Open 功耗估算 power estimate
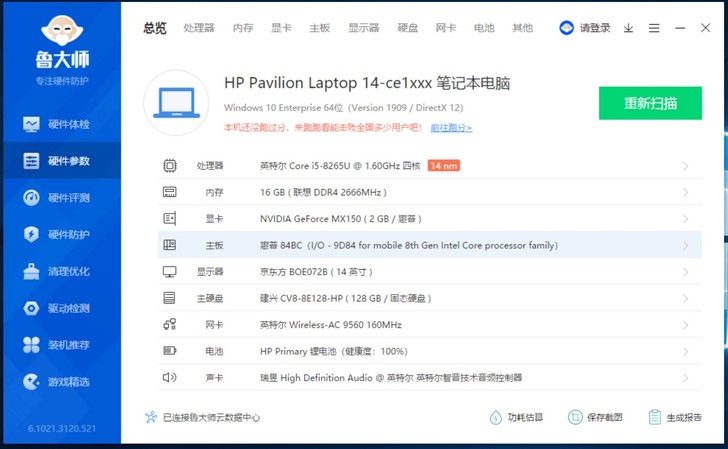The height and width of the screenshot is (449, 728). coord(516,417)
